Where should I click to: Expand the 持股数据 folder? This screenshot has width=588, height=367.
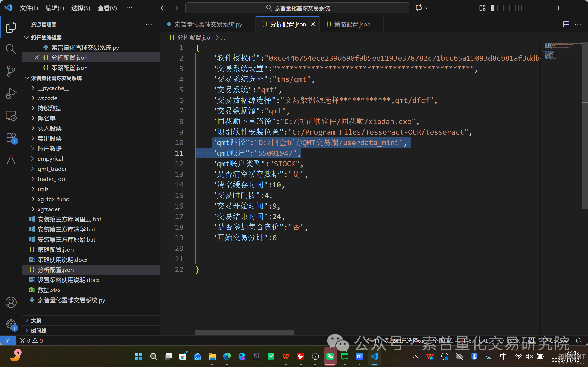(50, 108)
